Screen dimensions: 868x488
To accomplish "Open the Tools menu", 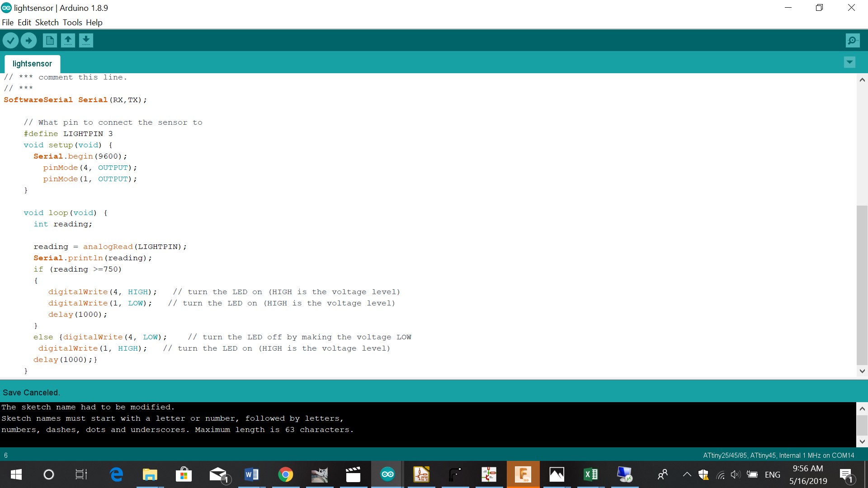I will (x=72, y=23).
